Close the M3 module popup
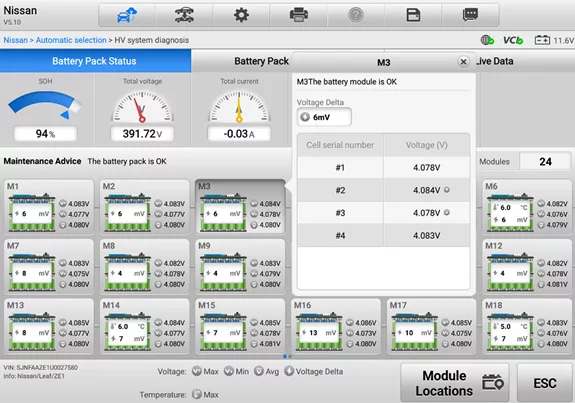Image resolution: width=575 pixels, height=403 pixels. (x=464, y=62)
